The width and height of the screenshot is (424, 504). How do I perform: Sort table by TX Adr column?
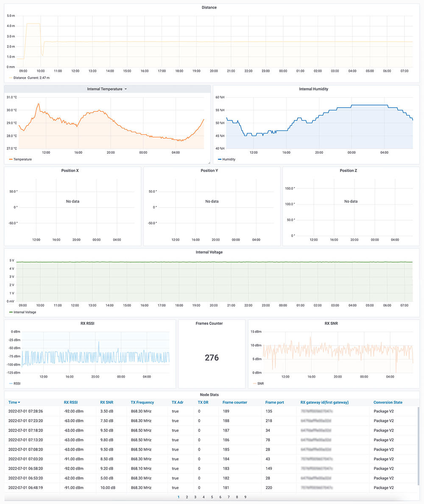coord(177,402)
